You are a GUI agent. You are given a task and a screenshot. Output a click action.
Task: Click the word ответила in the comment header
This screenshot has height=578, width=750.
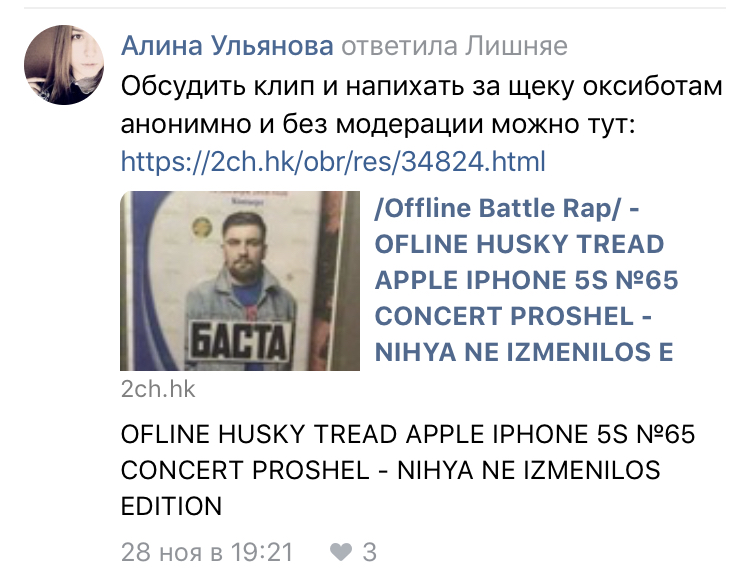coord(399,46)
